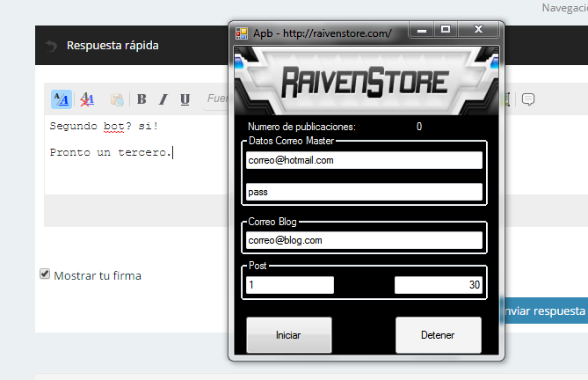The height and width of the screenshot is (380, 588).
Task: Click the pass password field
Action: [x=364, y=192]
